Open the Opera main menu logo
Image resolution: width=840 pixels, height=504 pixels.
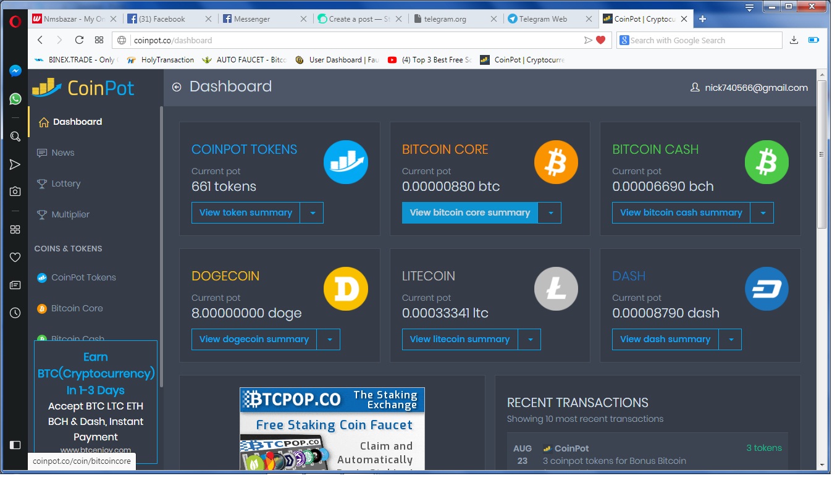[x=15, y=20]
